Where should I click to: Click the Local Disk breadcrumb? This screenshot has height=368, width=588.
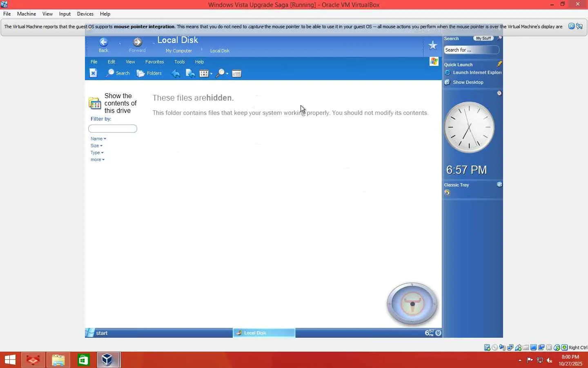220,51
